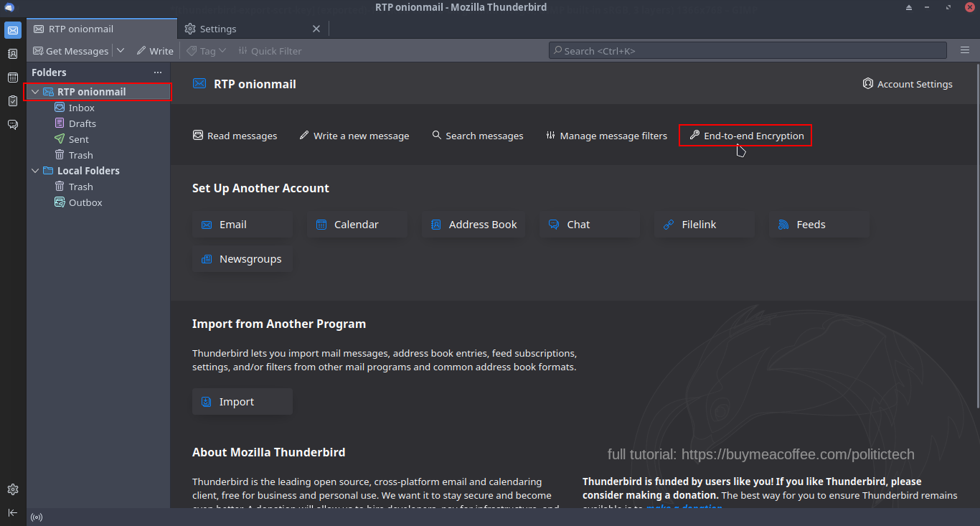Open the Calendar space icon in sidebar
This screenshot has height=526, width=980.
pyautogui.click(x=13, y=78)
